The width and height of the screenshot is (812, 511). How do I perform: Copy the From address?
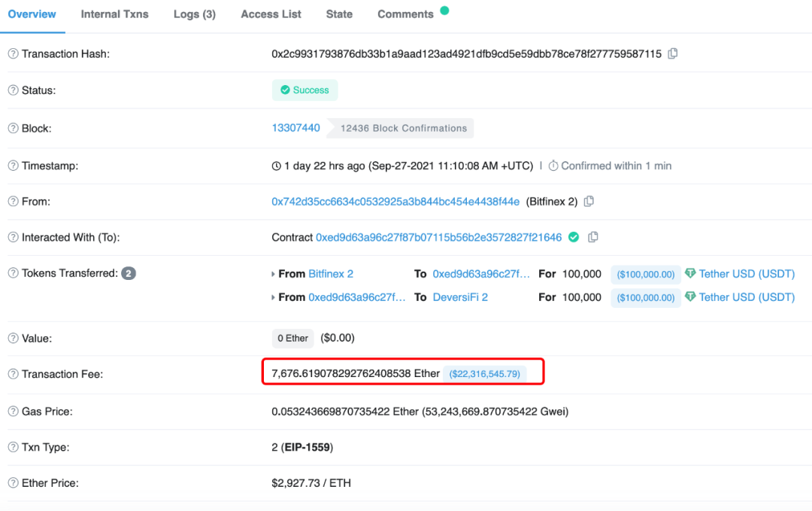coord(589,201)
